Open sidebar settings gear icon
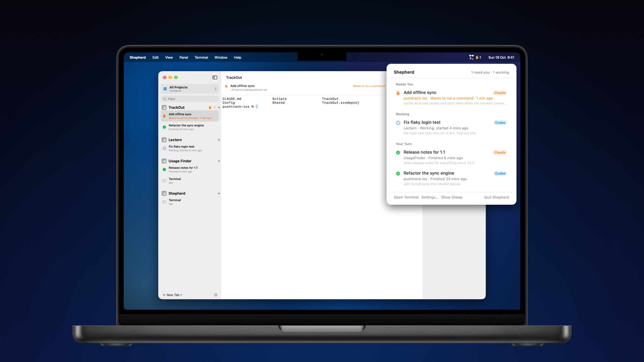This screenshot has width=644, height=362. pos(216,295)
